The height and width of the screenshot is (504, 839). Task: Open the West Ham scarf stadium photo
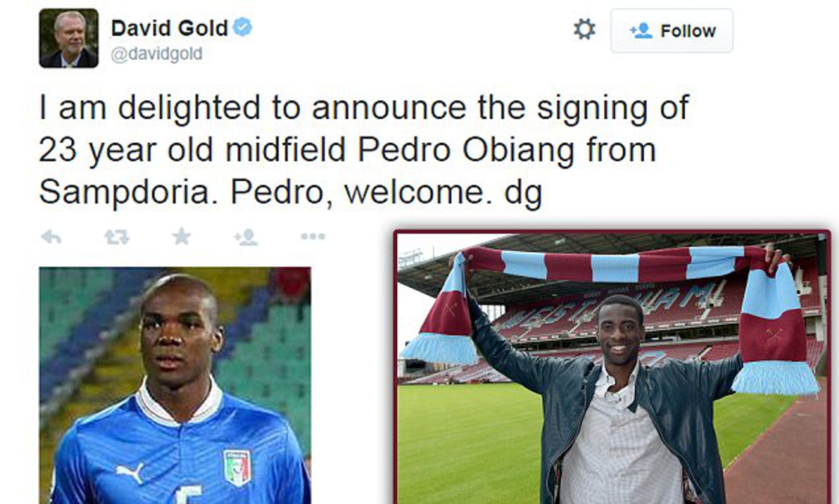click(612, 368)
